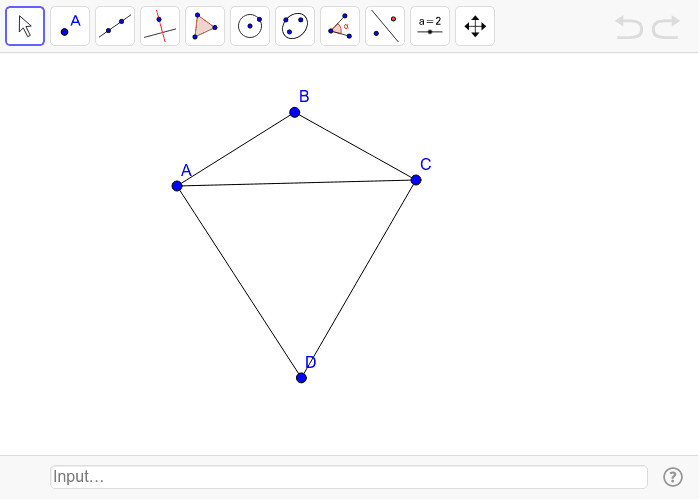Select the Perpendicular Line tool

[x=160, y=26]
